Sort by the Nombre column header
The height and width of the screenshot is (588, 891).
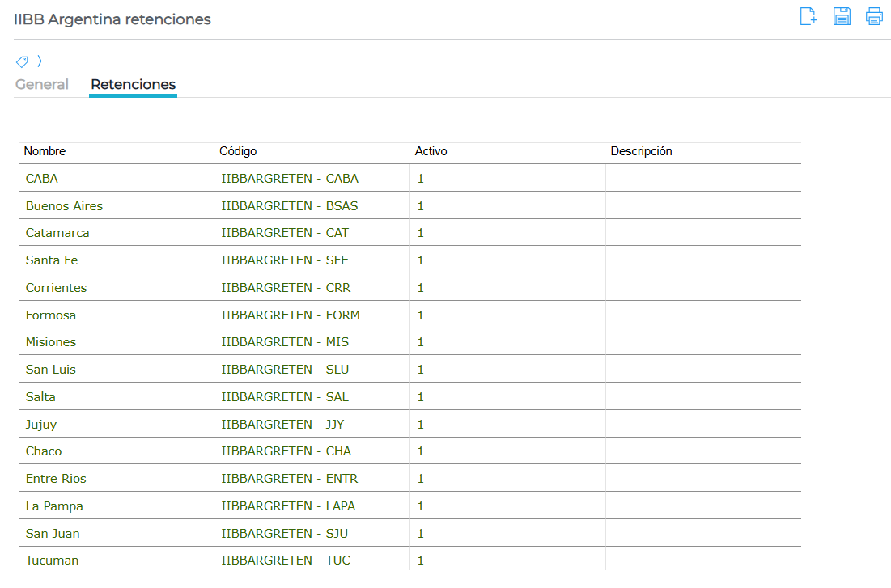45,151
